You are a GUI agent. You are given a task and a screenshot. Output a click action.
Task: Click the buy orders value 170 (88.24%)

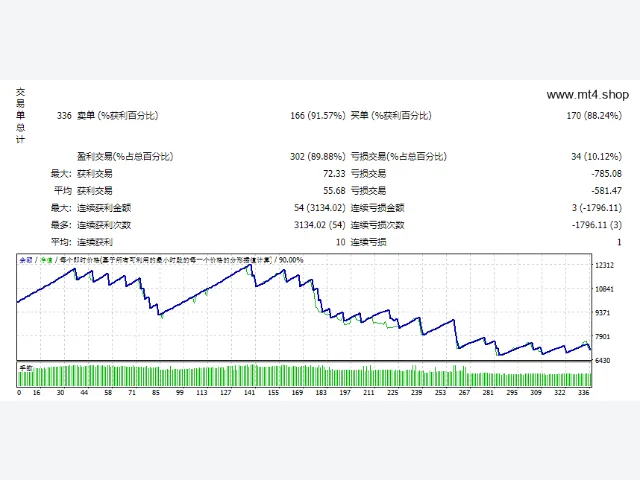click(x=594, y=116)
